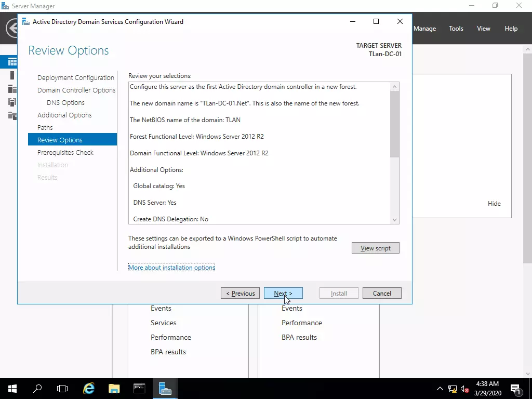
Task: Open Performance in the left server tile
Action: pos(170,337)
